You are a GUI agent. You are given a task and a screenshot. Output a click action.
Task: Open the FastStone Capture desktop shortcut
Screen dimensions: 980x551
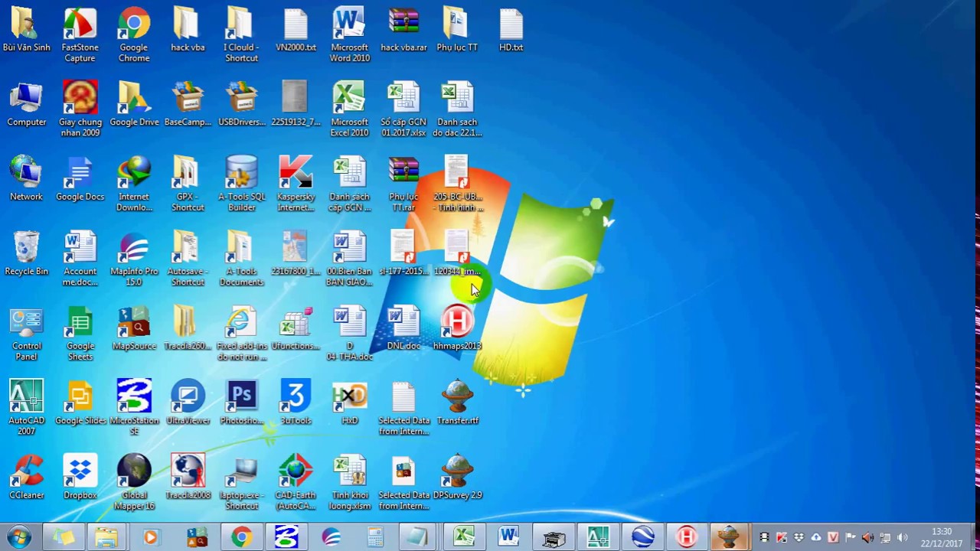point(80,34)
